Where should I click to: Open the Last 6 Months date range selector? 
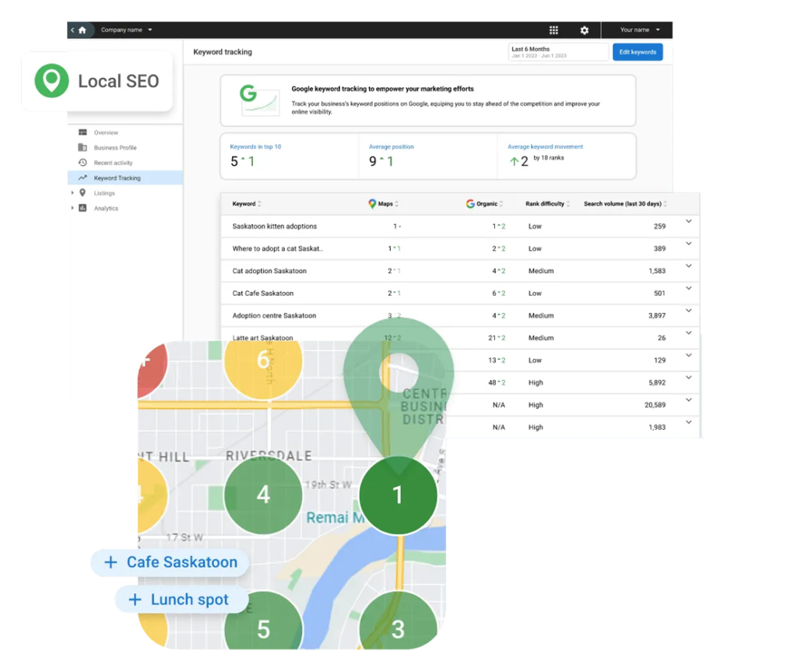pyautogui.click(x=557, y=52)
